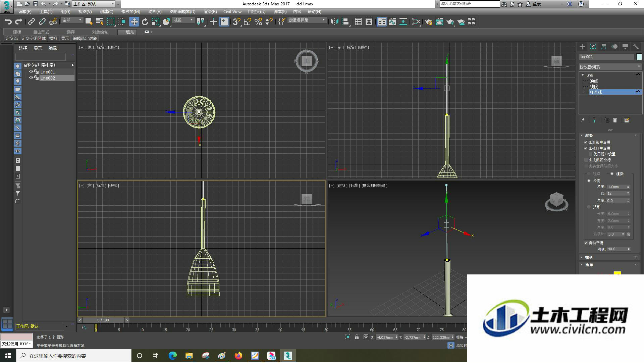Click the time slider showing 0 / 100
Screen dimensions: 644x363
point(103,320)
